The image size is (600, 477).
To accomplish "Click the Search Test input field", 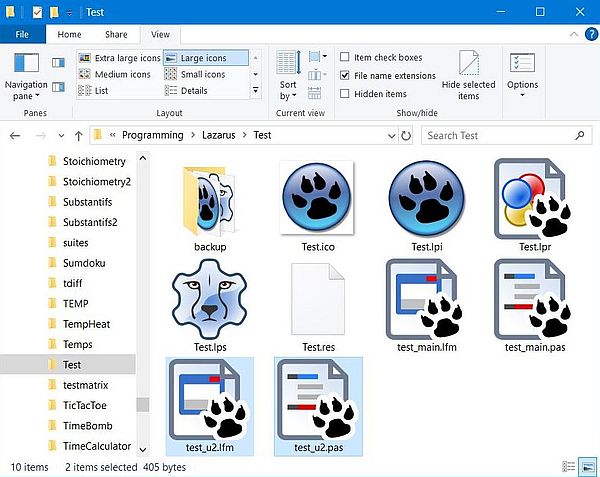I will [507, 135].
